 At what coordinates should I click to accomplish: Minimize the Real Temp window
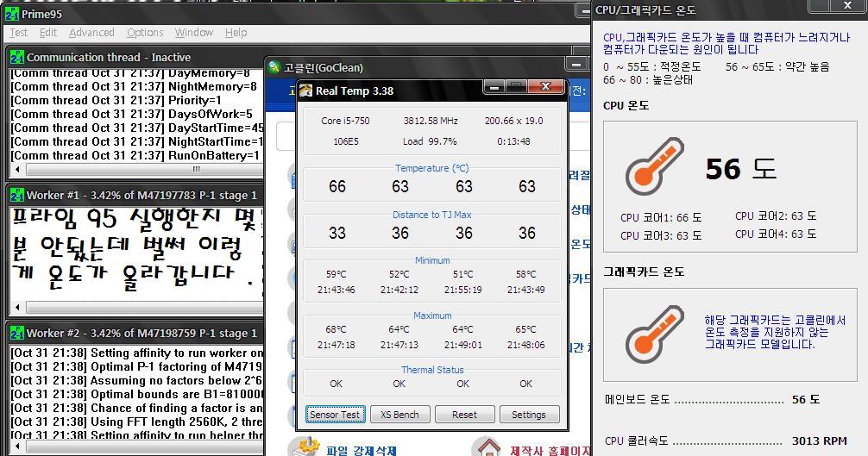495,87
